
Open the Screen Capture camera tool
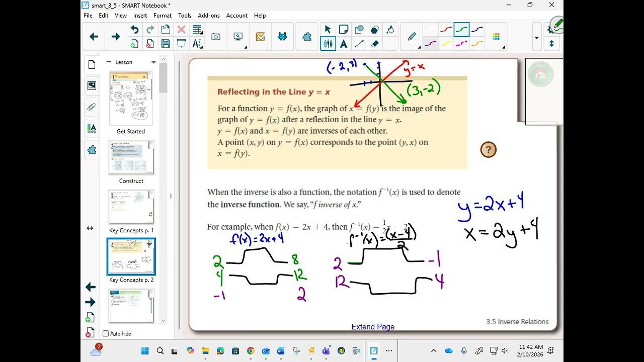coord(216,37)
